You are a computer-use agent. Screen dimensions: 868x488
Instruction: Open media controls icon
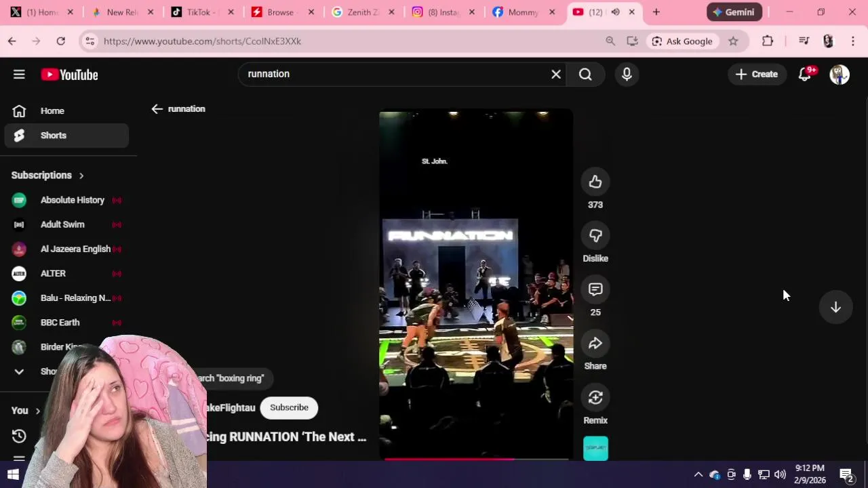click(x=804, y=41)
